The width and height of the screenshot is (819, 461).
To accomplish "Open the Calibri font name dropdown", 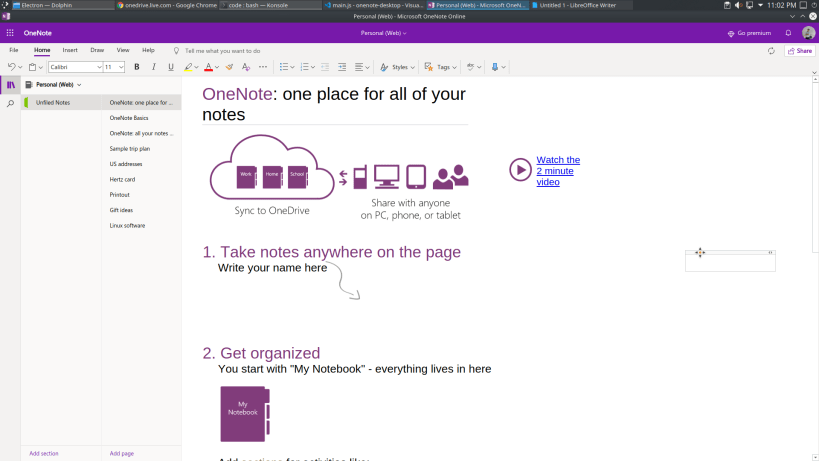I will pos(99,67).
